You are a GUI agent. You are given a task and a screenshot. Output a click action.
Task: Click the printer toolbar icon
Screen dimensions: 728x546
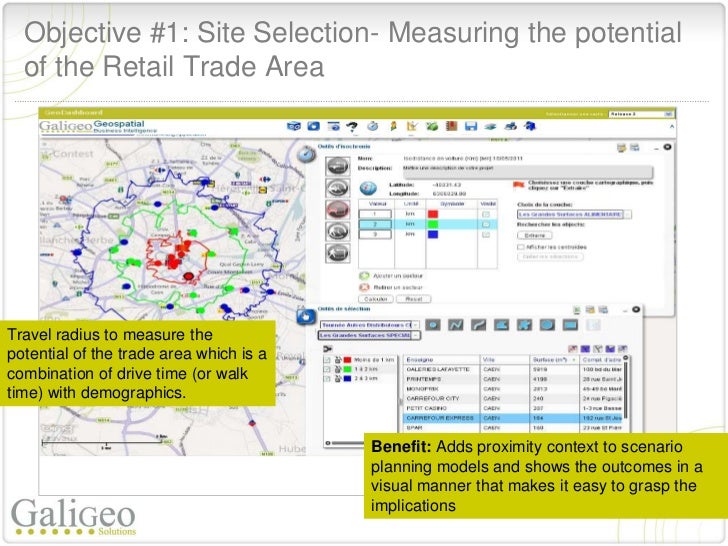510,126
